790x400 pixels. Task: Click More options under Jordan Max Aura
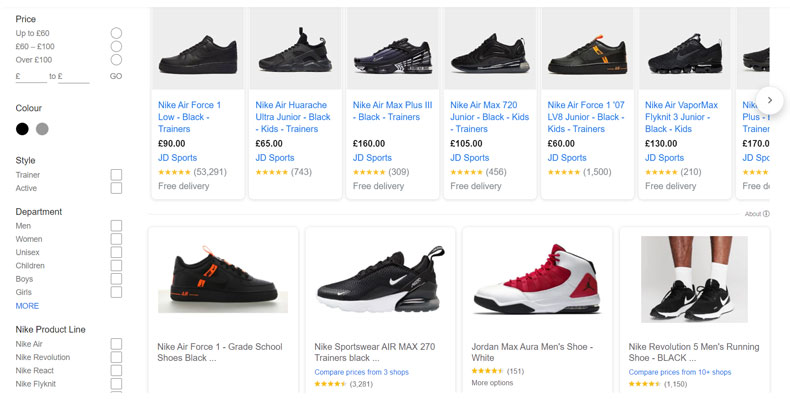click(492, 383)
